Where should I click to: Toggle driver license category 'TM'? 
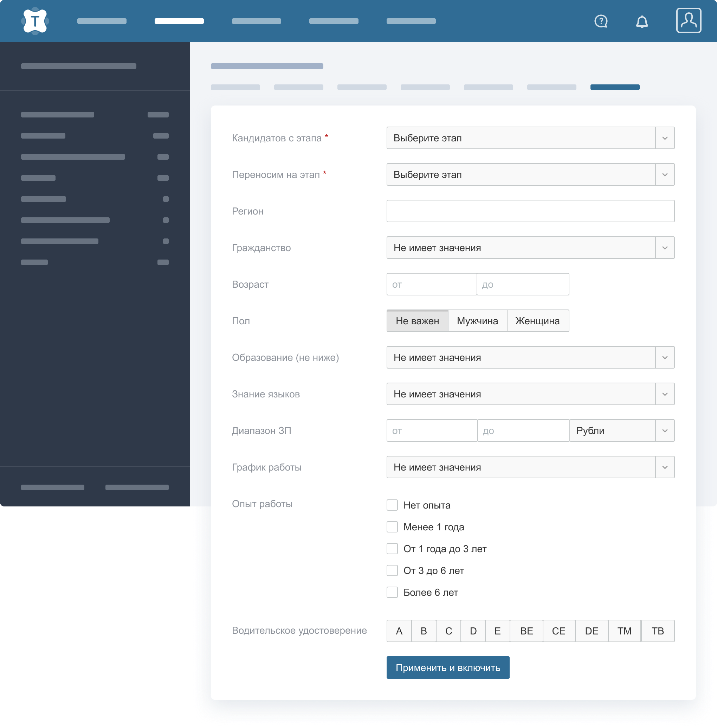pos(624,631)
